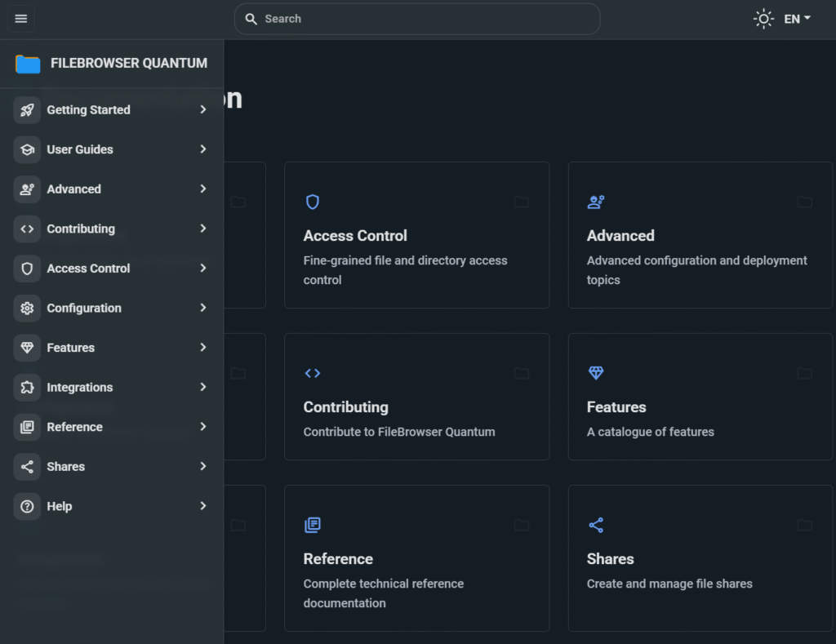Image resolution: width=836 pixels, height=644 pixels.
Task: Open the EN language dropdown
Action: 797,19
